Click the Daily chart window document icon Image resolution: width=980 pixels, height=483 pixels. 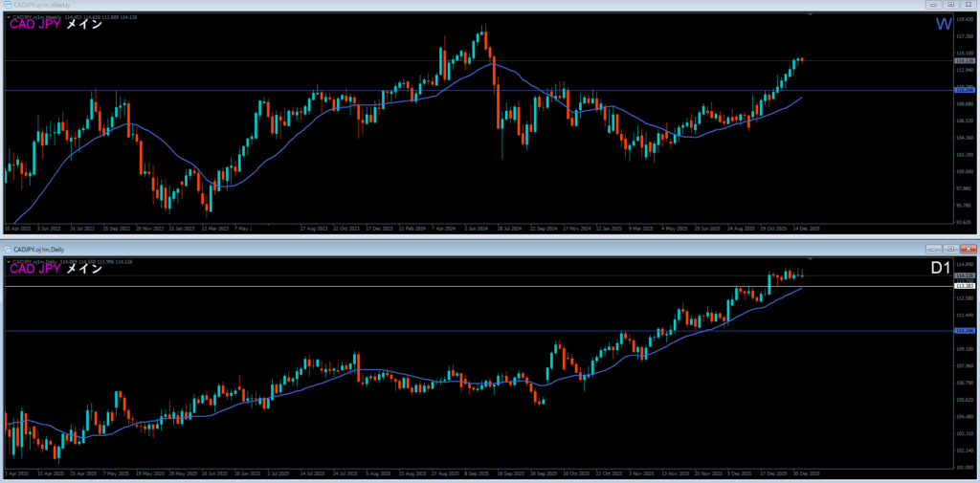pyautogui.click(x=6, y=250)
